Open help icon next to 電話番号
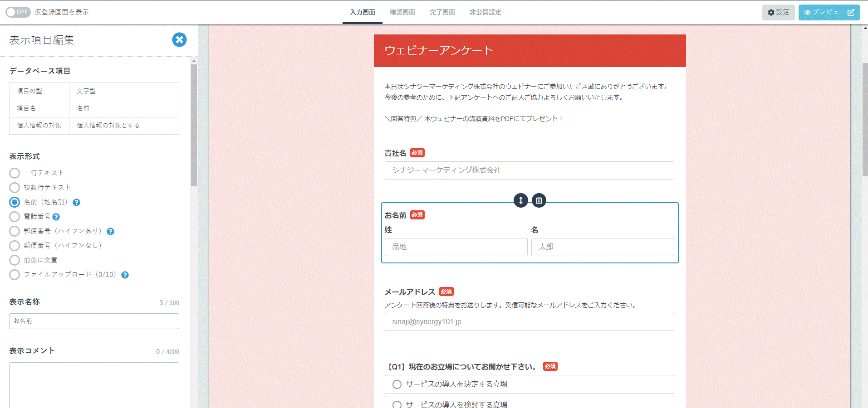This screenshot has width=868, height=408. (56, 217)
